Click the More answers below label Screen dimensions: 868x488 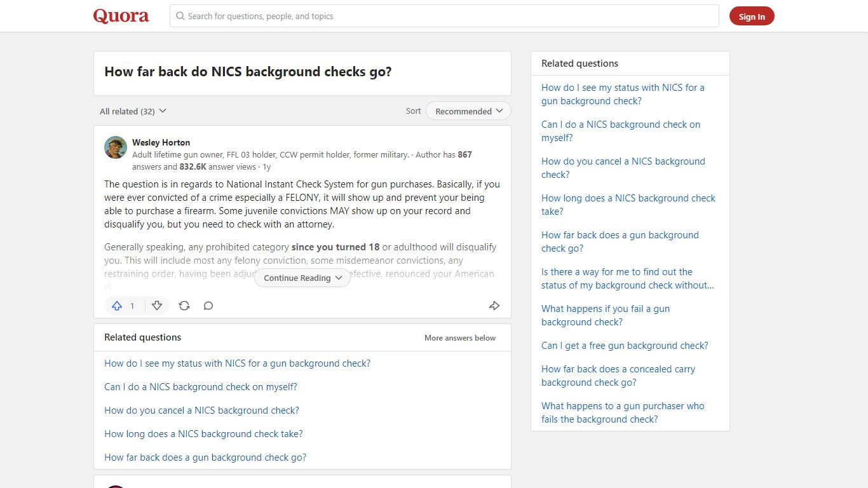(x=460, y=338)
